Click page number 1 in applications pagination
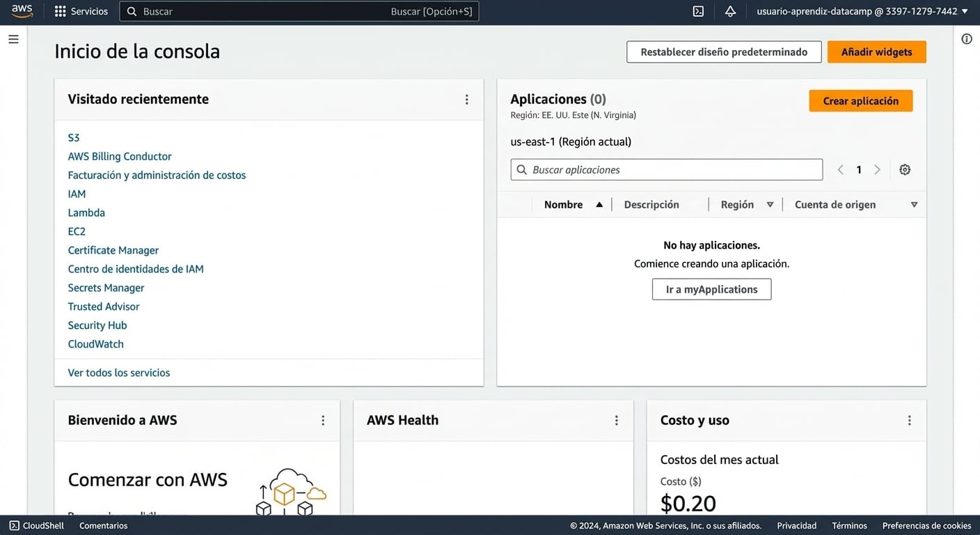The width and height of the screenshot is (980, 535). [859, 169]
